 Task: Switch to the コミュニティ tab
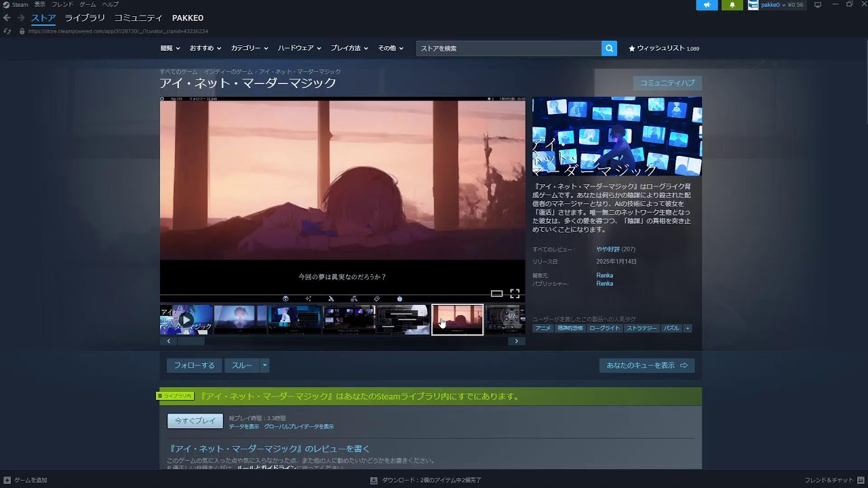pos(138,18)
